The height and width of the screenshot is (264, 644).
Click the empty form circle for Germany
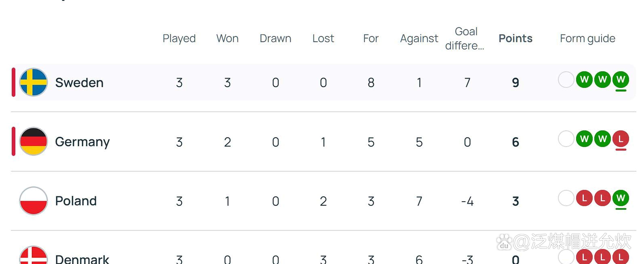point(566,139)
